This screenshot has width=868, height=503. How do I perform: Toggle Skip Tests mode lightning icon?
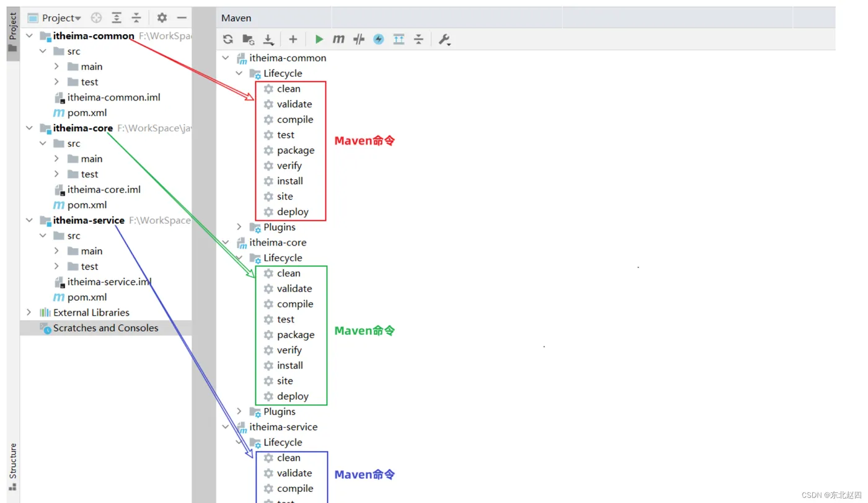(378, 39)
